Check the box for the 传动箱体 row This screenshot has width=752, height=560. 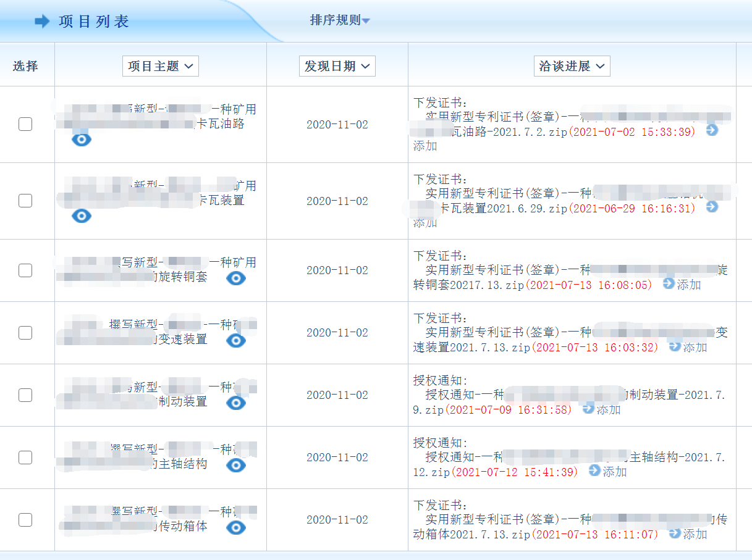click(25, 520)
